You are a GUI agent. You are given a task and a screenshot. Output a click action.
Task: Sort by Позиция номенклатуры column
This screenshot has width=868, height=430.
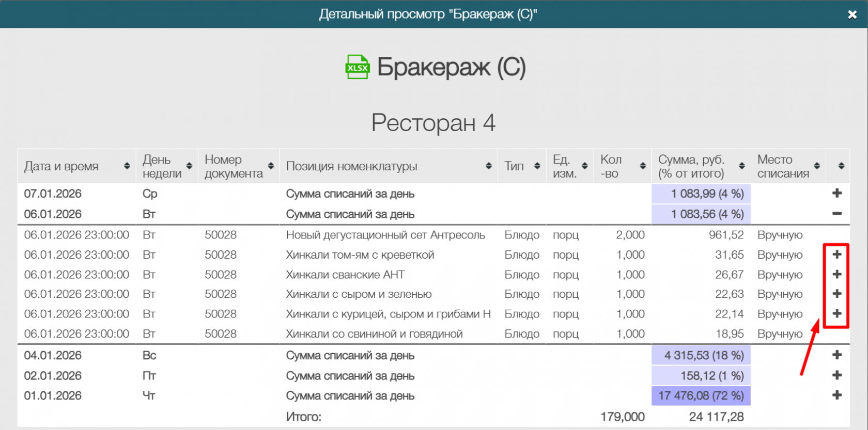point(489,166)
